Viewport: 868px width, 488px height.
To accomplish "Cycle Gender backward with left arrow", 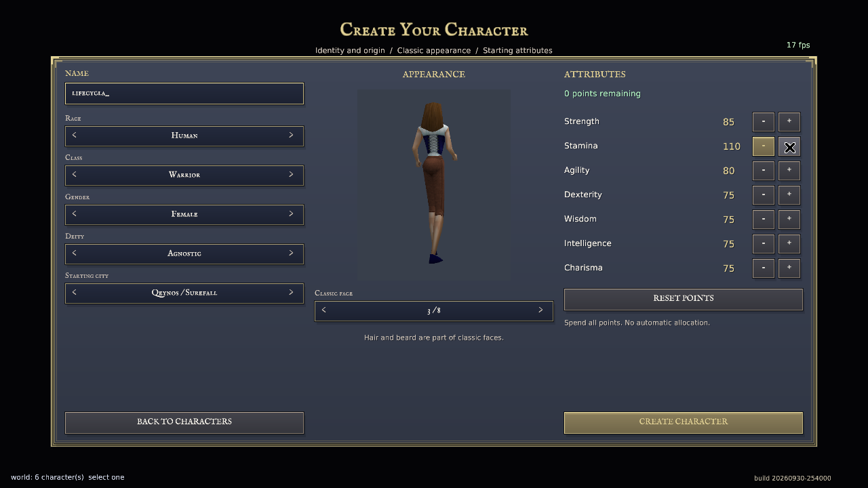I will pyautogui.click(x=75, y=214).
